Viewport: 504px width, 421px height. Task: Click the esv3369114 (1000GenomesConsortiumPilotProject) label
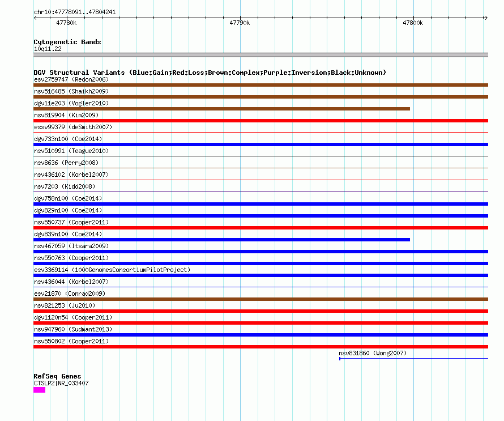pyautogui.click(x=112, y=270)
